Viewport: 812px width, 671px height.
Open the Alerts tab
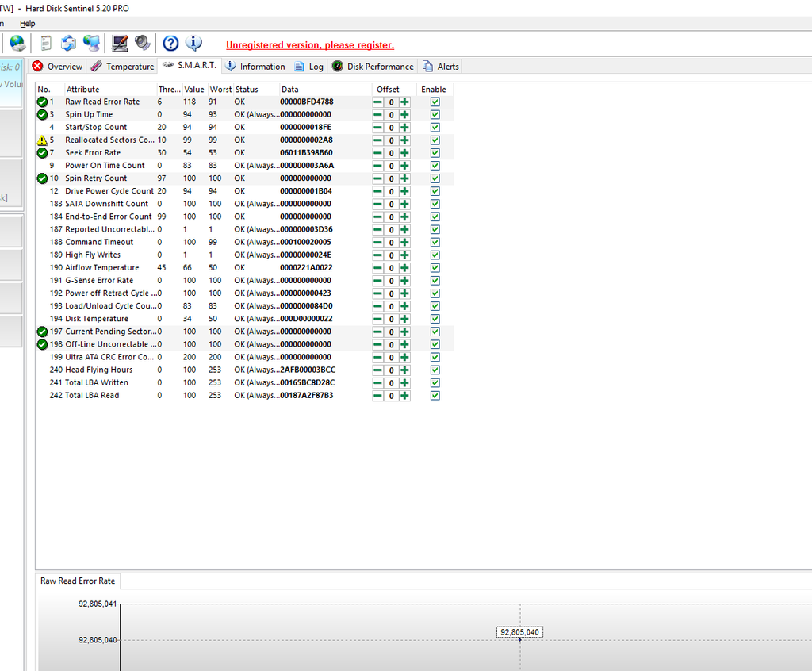click(441, 67)
